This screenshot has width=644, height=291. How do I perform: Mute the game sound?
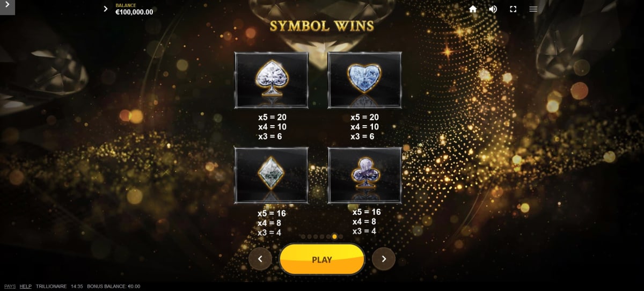tap(493, 9)
